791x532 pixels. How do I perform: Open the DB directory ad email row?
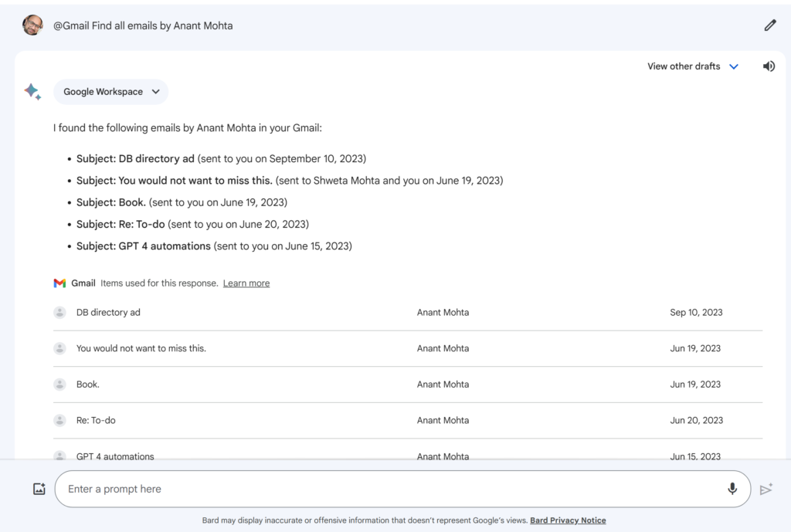tap(408, 313)
